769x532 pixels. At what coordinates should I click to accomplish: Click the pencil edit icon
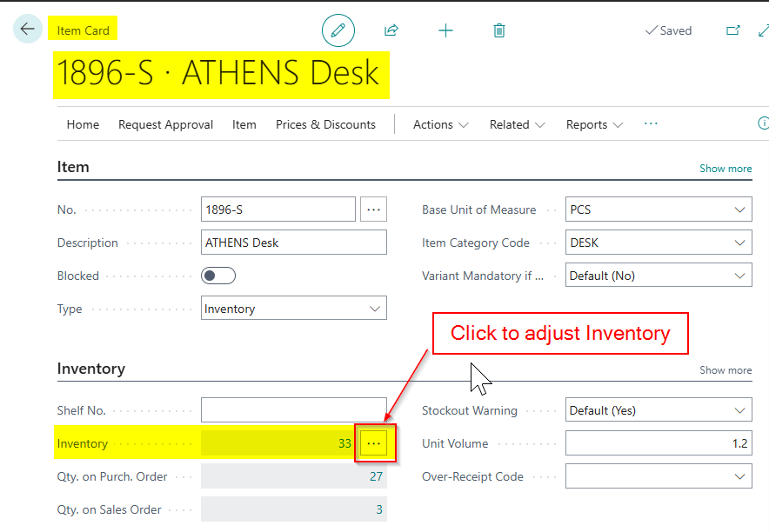(338, 30)
